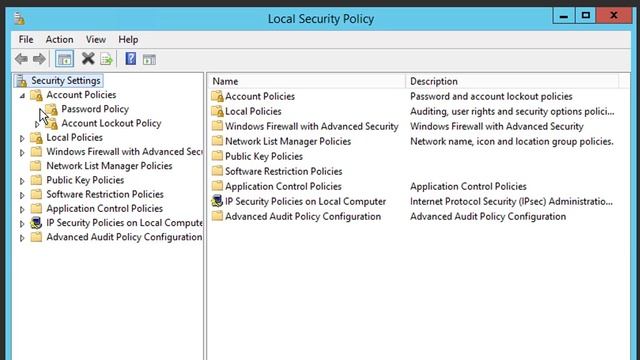Select Local Policies row in the list

[253, 111]
